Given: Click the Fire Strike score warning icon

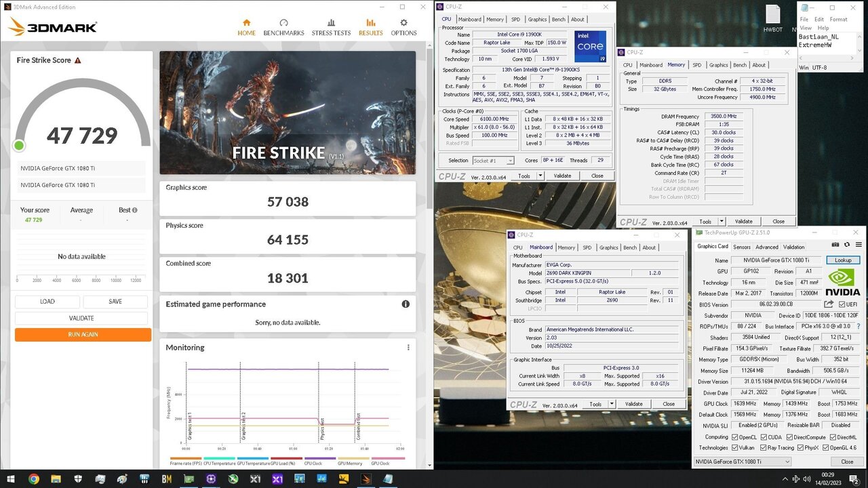Looking at the screenshot, I should coord(78,60).
